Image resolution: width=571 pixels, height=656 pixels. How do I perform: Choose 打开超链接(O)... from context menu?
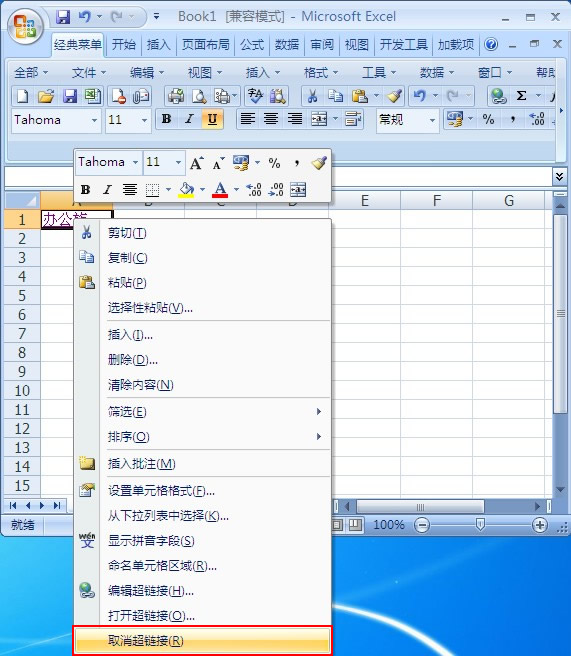pos(202,615)
